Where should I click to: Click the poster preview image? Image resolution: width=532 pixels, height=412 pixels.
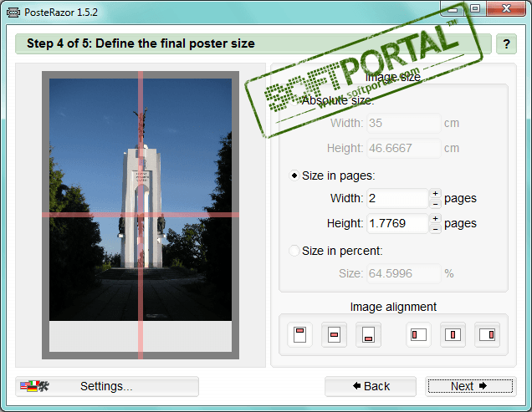(x=141, y=215)
